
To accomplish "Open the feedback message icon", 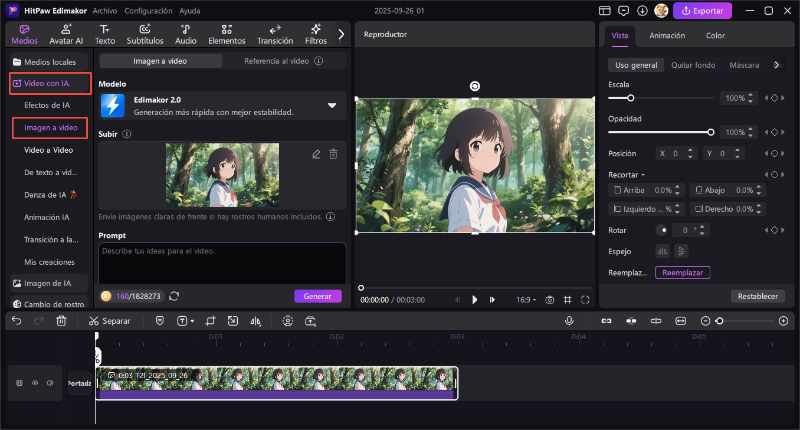I will (623, 11).
